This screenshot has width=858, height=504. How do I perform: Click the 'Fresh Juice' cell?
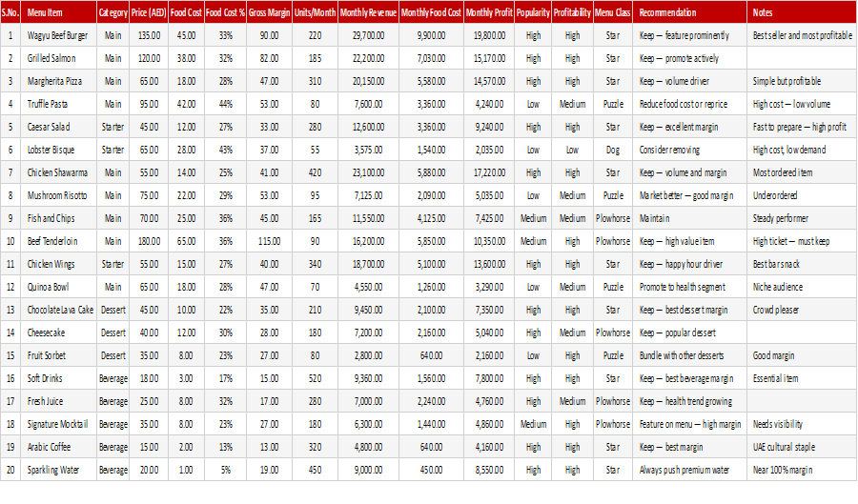[x=58, y=401]
